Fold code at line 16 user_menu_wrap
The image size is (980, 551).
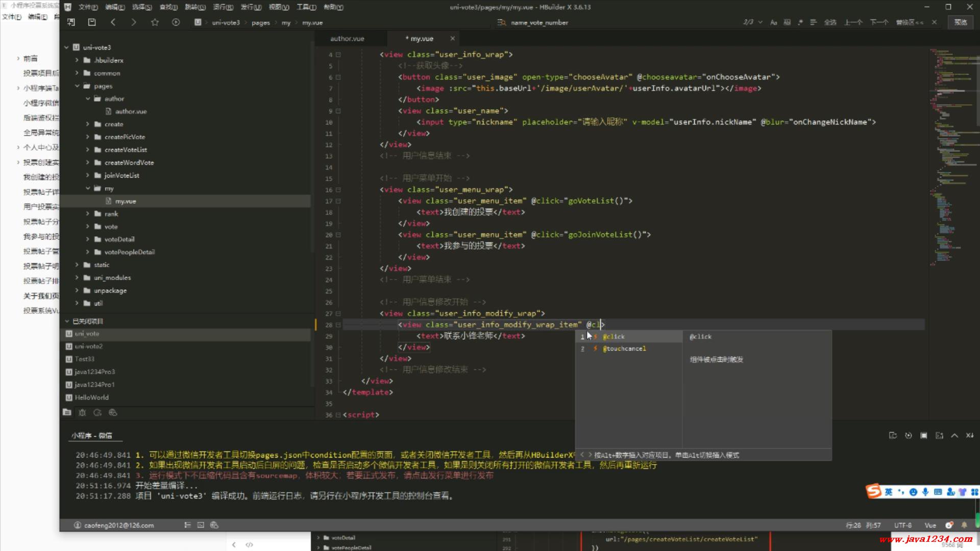click(338, 190)
